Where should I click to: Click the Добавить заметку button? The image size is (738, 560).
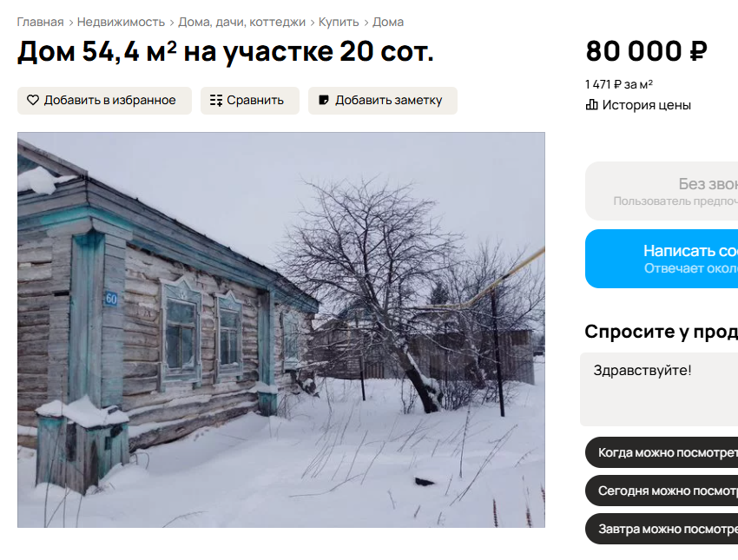383,100
